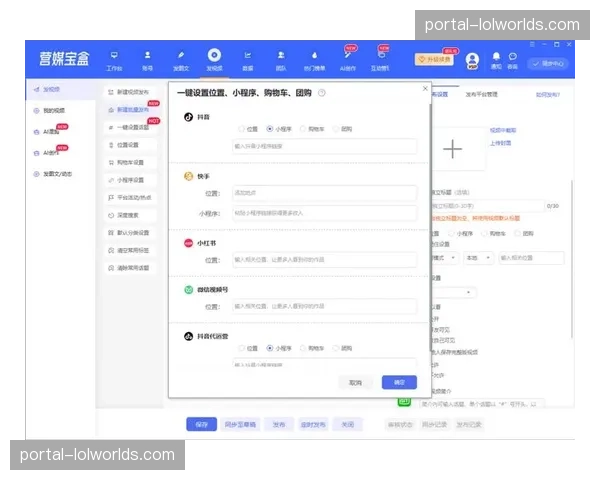Select 购物车 radio under 抖音
600x480 pixels.
pyautogui.click(x=303, y=129)
